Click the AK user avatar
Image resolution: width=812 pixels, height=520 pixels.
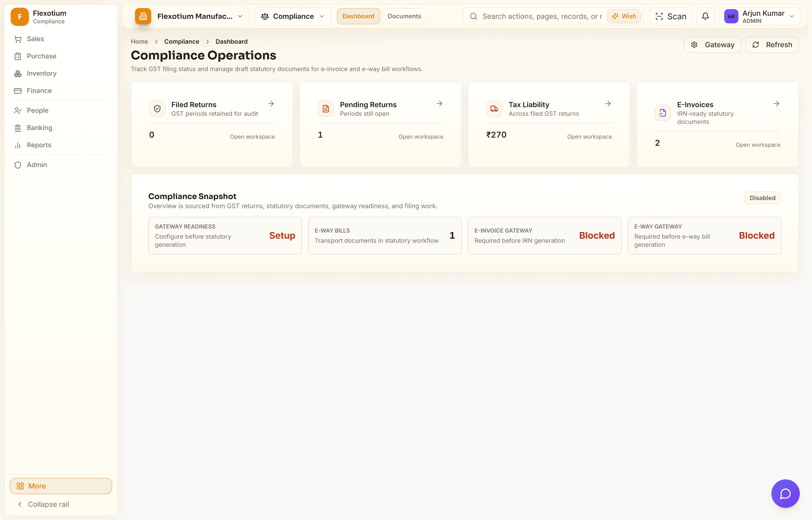(731, 16)
